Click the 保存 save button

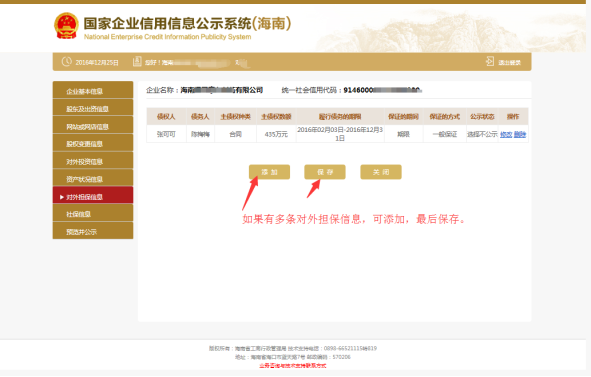click(x=325, y=172)
